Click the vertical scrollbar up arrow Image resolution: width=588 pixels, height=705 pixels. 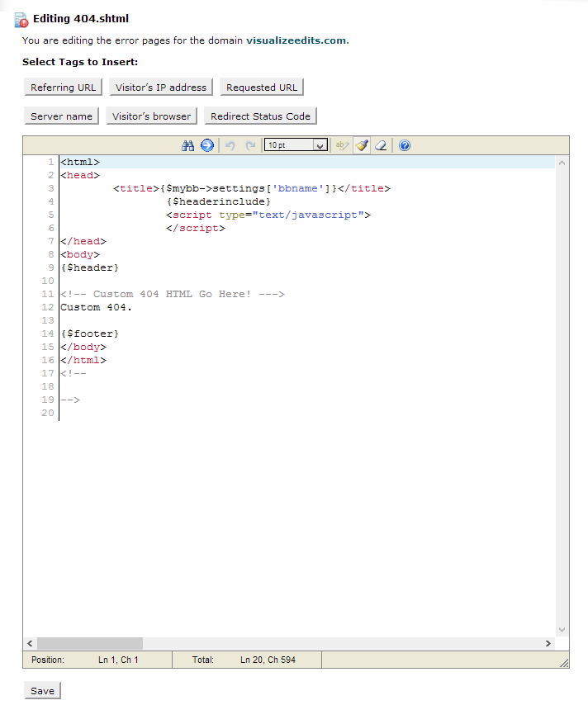(562, 163)
